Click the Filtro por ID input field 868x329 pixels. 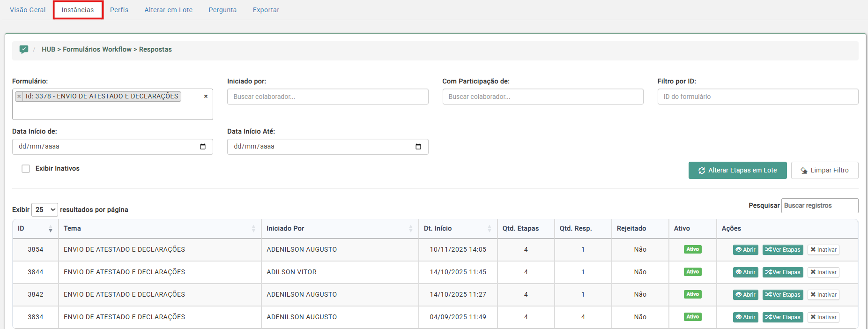757,97
